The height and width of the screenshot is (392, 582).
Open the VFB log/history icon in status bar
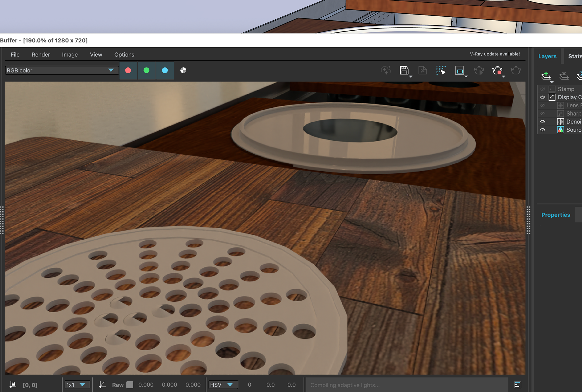click(x=517, y=385)
